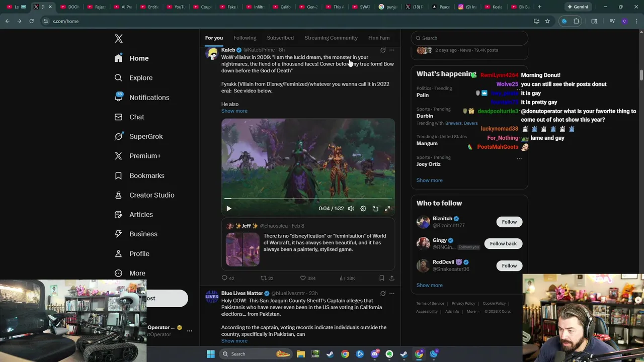
Task: Open Articles in the sidebar
Action: [133, 214]
